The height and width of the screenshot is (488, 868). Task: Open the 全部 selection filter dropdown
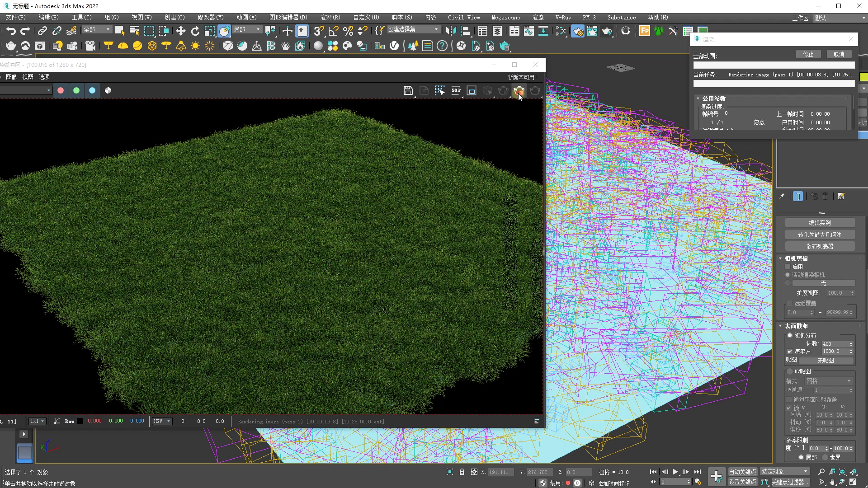[97, 29]
